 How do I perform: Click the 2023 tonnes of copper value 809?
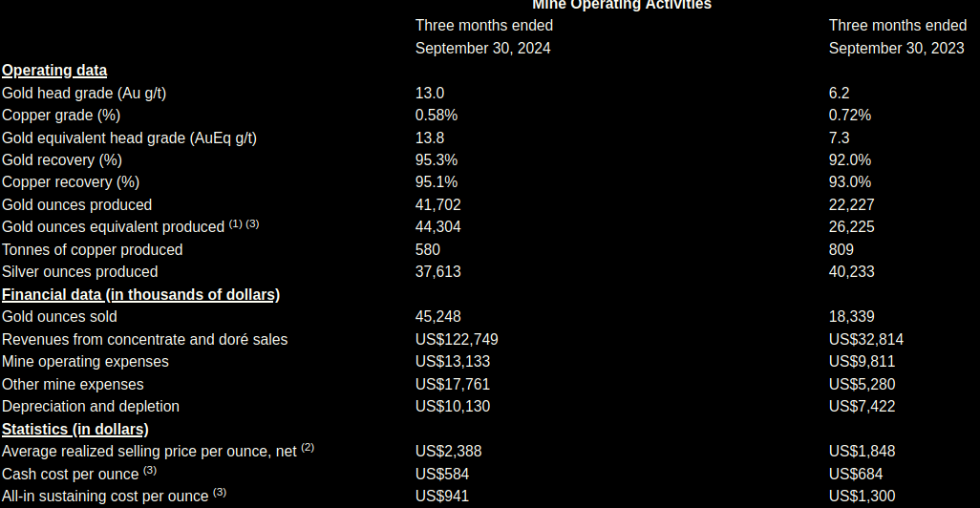click(x=842, y=249)
